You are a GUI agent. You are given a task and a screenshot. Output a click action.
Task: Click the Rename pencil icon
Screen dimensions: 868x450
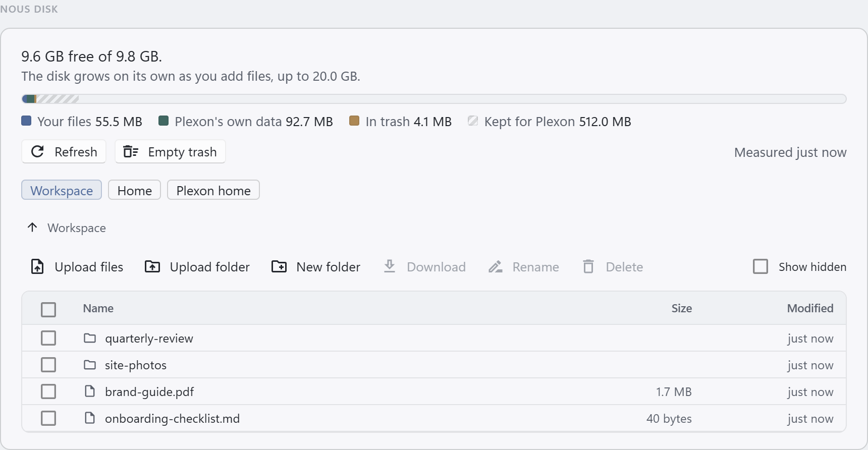pyautogui.click(x=496, y=266)
